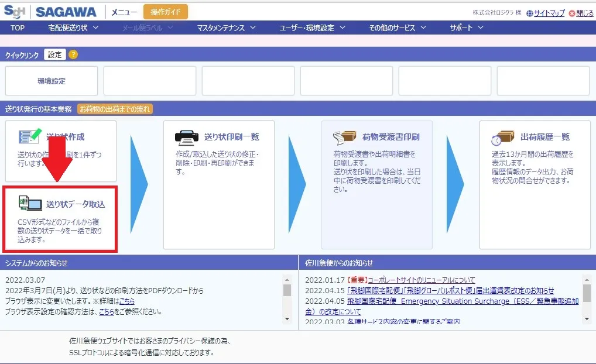Open the サポート menu

pyautogui.click(x=461, y=28)
